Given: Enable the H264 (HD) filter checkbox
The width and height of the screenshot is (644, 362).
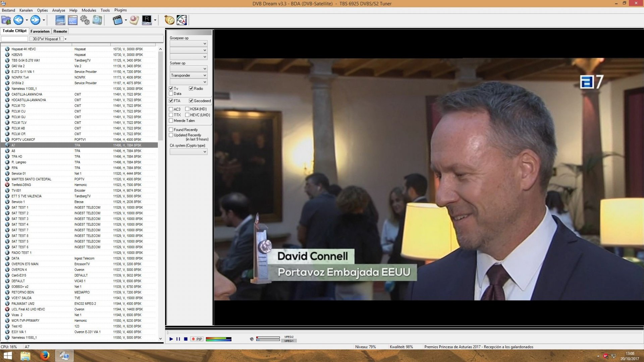Looking at the screenshot, I should click(x=187, y=109).
